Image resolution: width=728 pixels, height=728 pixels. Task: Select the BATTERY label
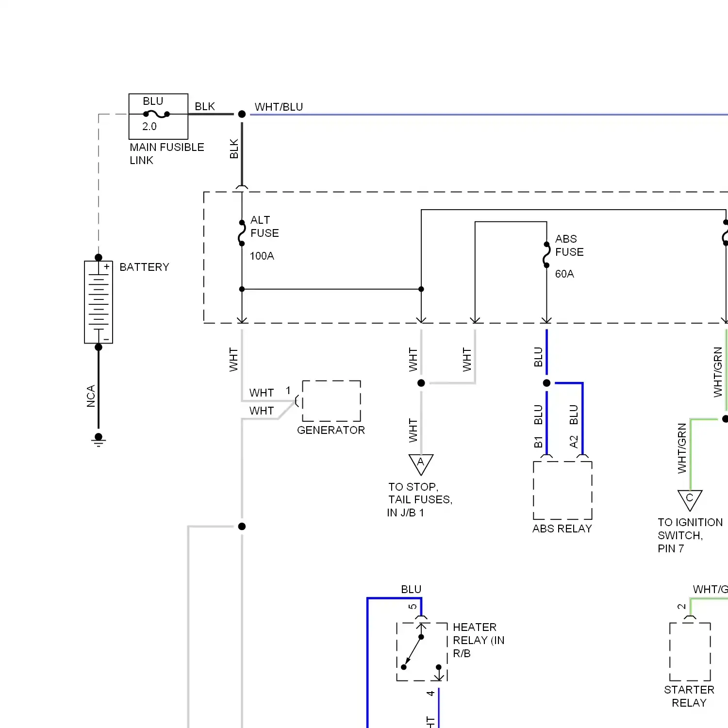(145, 267)
